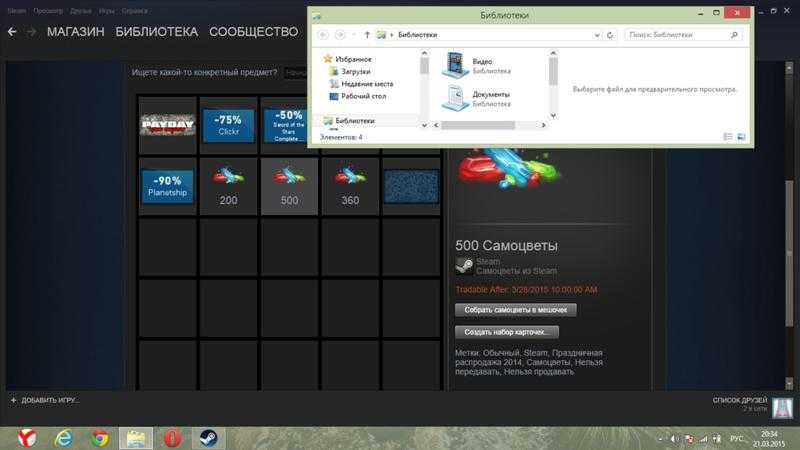Open Google Chrome from the taskbar
800x450 pixels.
[x=100, y=438]
